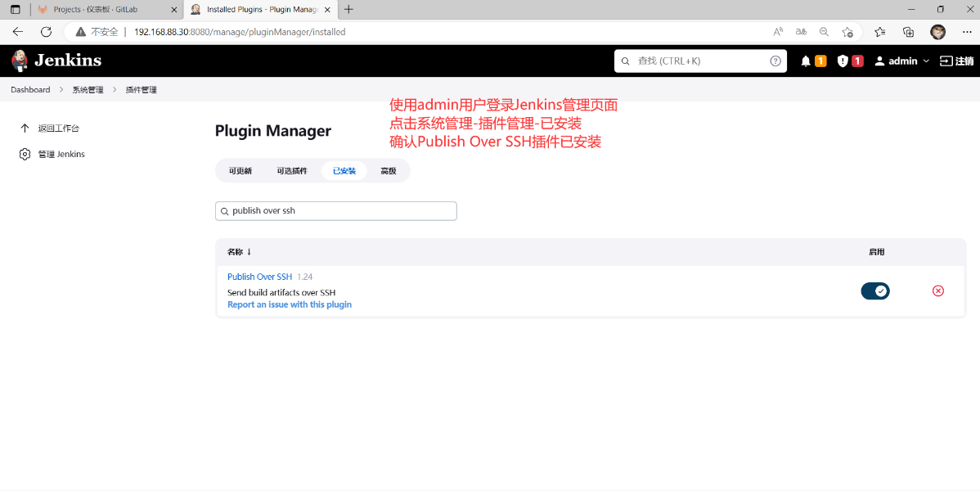Click the translate page icon
The width and height of the screenshot is (980, 491).
[801, 32]
